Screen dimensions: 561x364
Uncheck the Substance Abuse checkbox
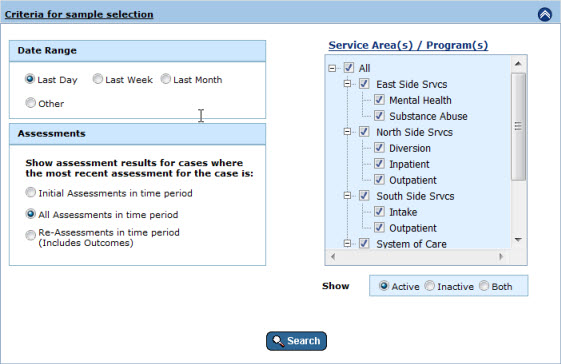[379, 116]
